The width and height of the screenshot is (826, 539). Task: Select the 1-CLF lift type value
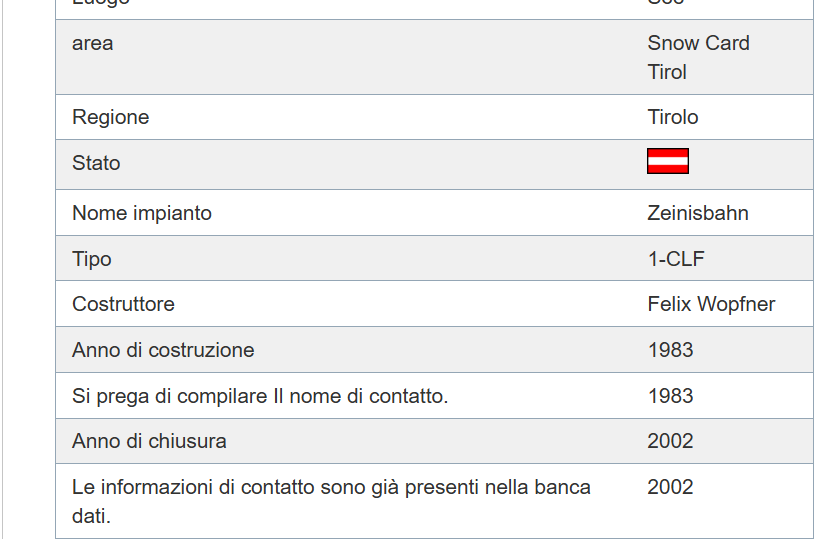(676, 259)
